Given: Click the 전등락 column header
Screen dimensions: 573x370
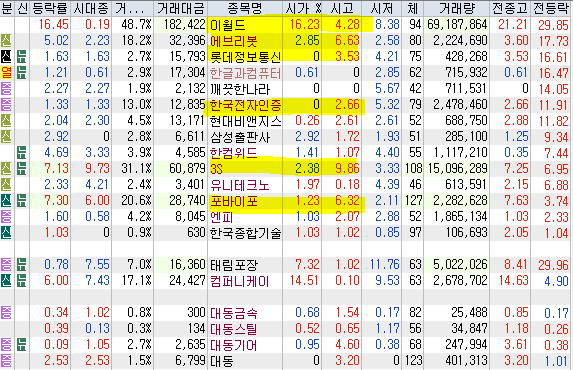Looking at the screenshot, I should (551, 8).
